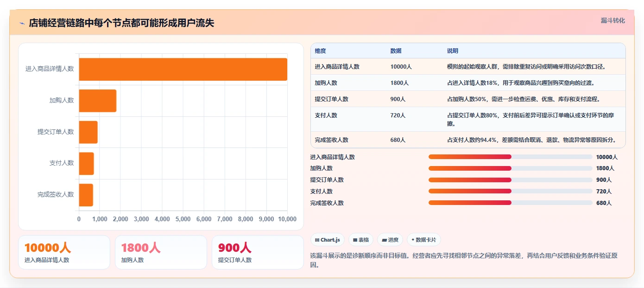Screen dimensions: 644x288
Task: Click the 5,000 axis tick label
Action: click(x=183, y=219)
